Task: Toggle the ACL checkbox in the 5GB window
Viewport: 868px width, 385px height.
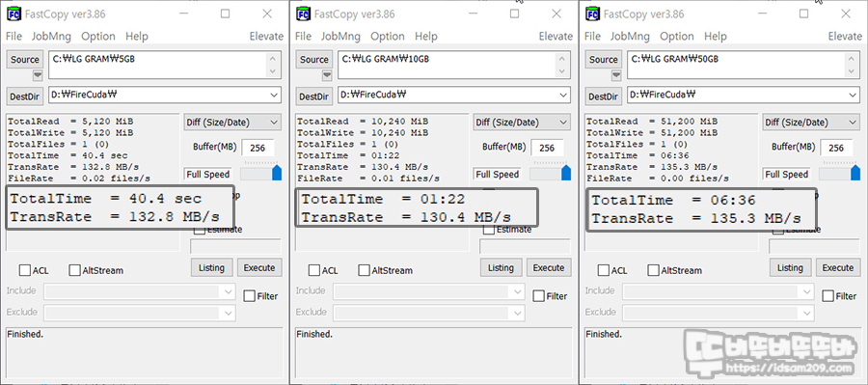Action: [25, 270]
